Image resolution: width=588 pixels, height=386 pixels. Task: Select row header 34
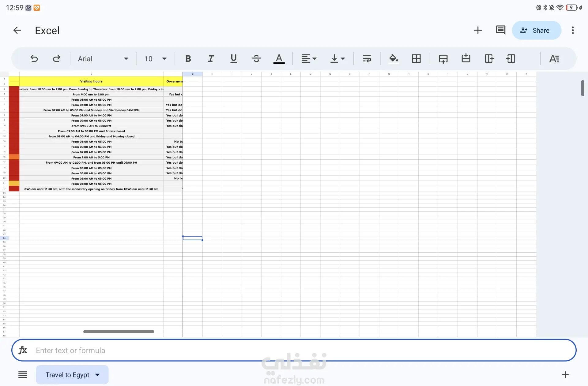point(4,238)
